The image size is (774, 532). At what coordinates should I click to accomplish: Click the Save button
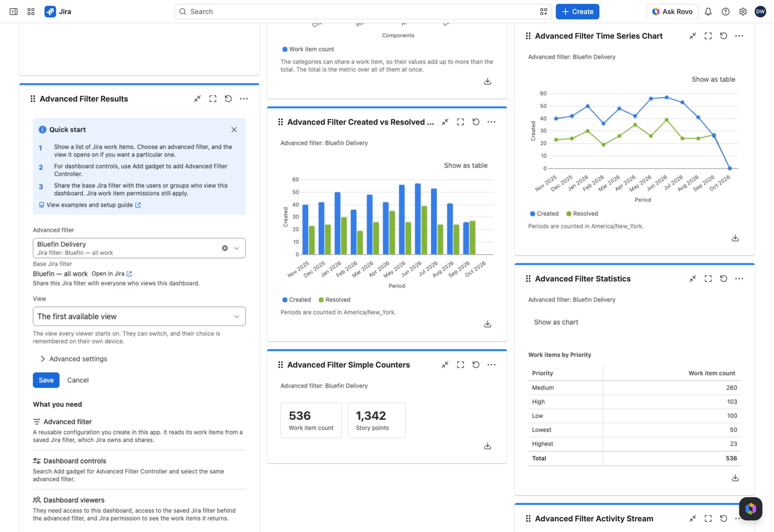click(x=46, y=380)
